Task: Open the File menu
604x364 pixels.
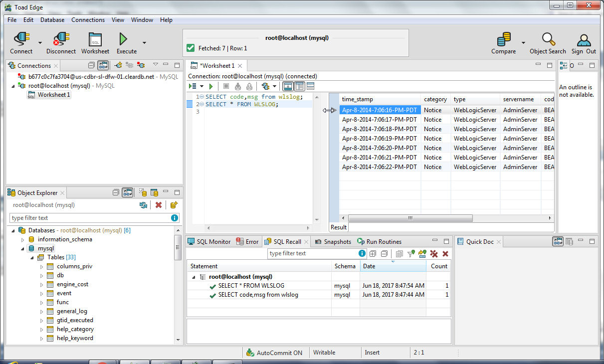Action: tap(12, 20)
